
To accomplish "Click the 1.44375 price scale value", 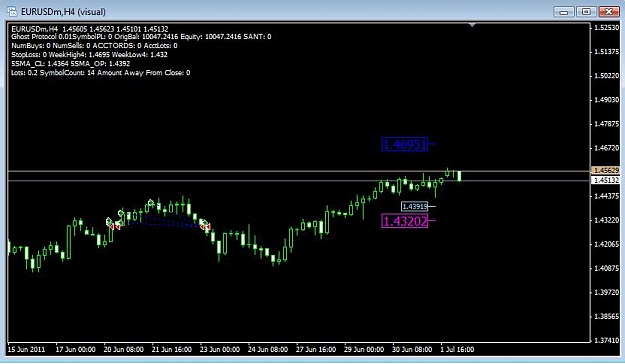I will [606, 196].
